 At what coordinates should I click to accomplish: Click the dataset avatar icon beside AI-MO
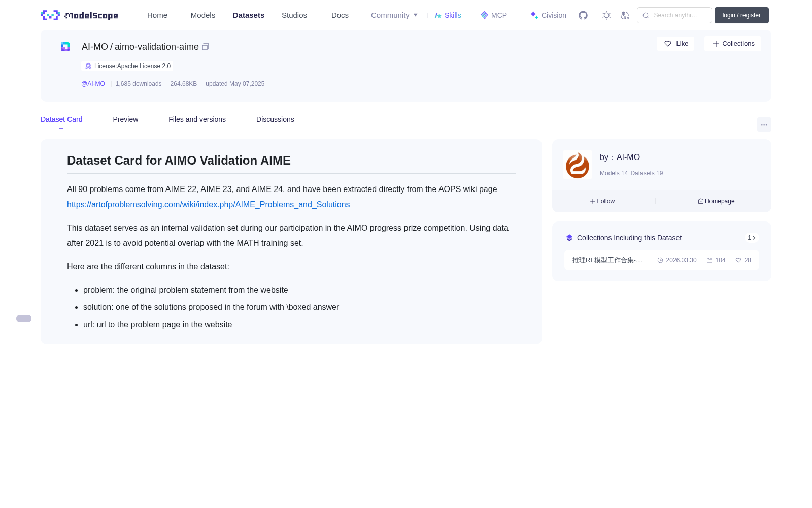[x=65, y=47]
